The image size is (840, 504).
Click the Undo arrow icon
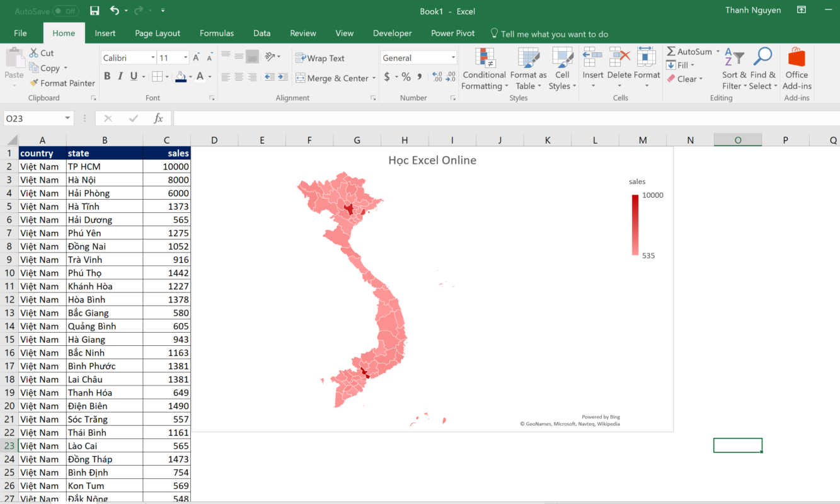coord(114,11)
